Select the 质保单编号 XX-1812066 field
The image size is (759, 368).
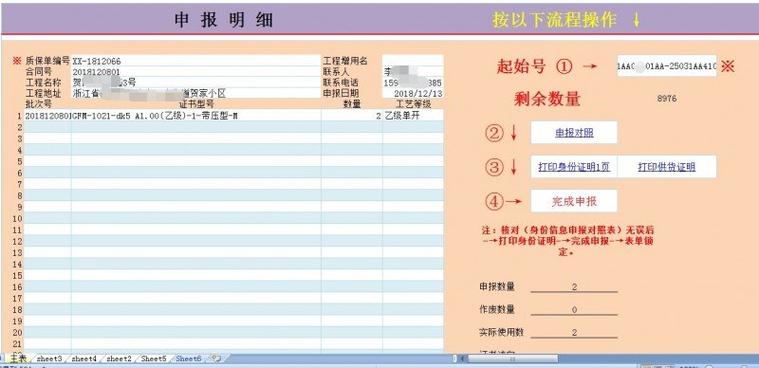coord(196,61)
